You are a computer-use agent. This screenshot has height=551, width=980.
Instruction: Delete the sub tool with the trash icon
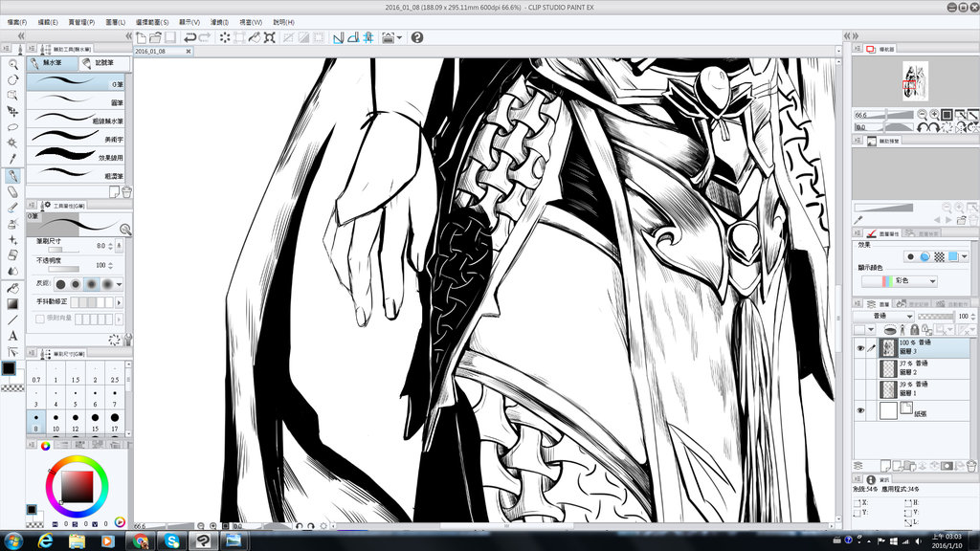(x=126, y=191)
